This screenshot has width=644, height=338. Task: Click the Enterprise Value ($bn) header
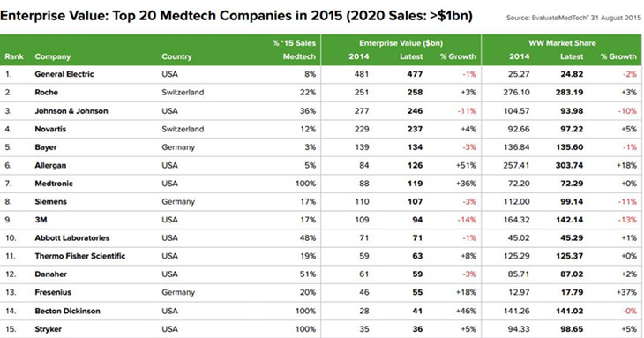click(x=401, y=43)
